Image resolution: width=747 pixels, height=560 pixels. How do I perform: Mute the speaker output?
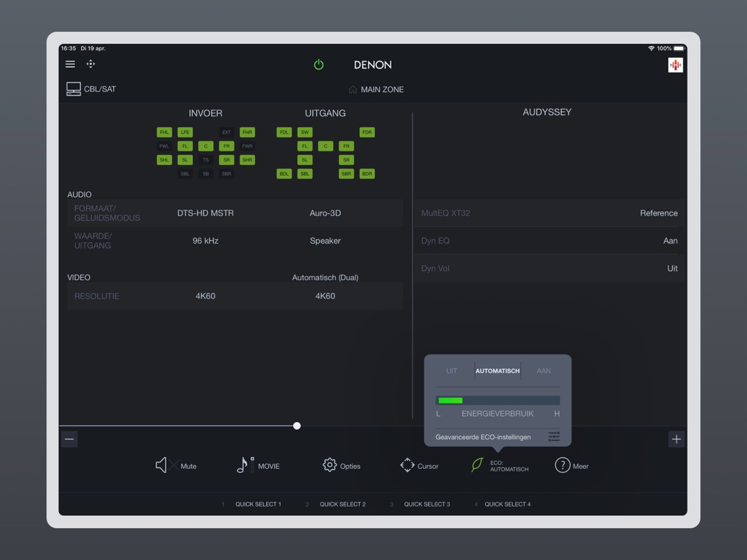175,465
